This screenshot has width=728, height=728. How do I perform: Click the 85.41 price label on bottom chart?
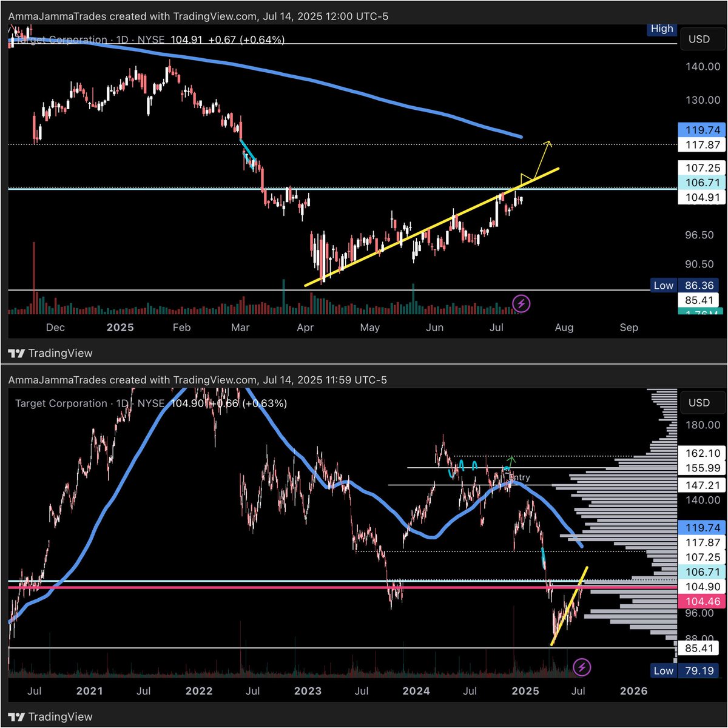tap(698, 649)
